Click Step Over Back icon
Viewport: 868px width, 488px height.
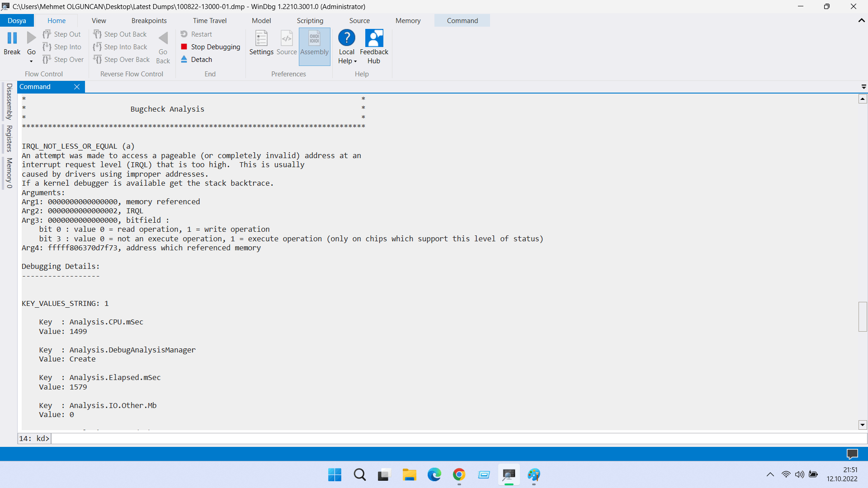tap(98, 60)
